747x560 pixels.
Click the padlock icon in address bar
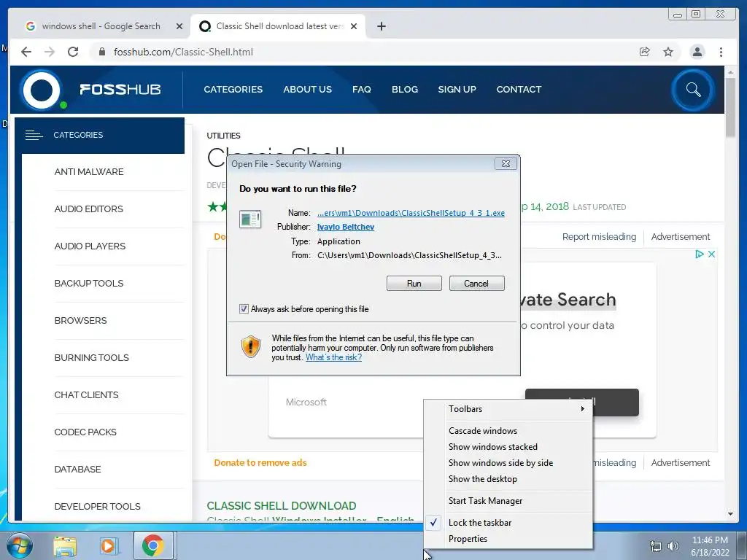[x=102, y=52]
